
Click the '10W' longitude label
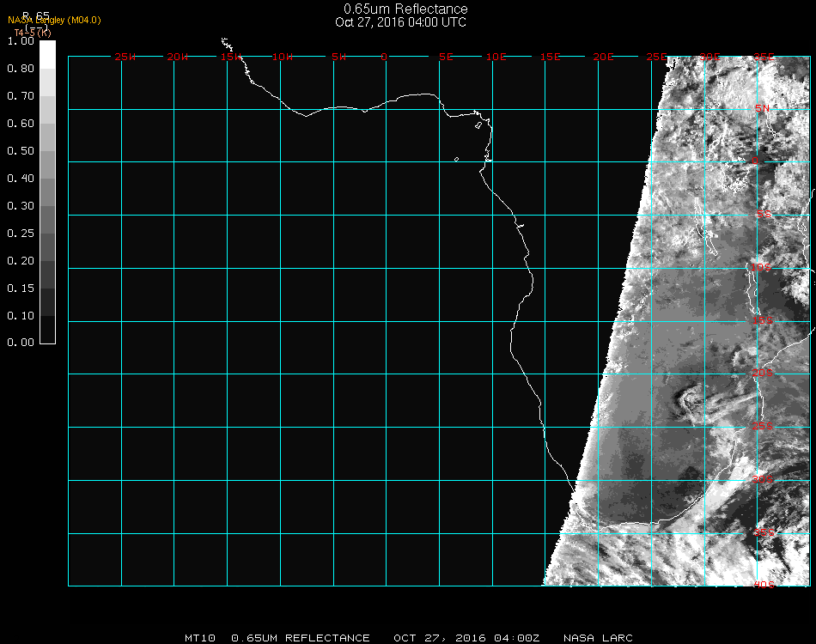coord(283,57)
